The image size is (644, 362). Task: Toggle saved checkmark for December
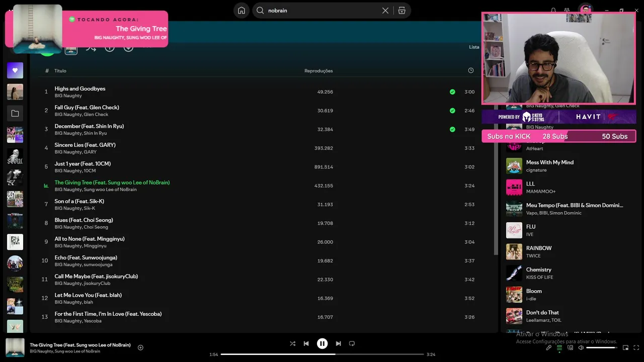tap(452, 129)
